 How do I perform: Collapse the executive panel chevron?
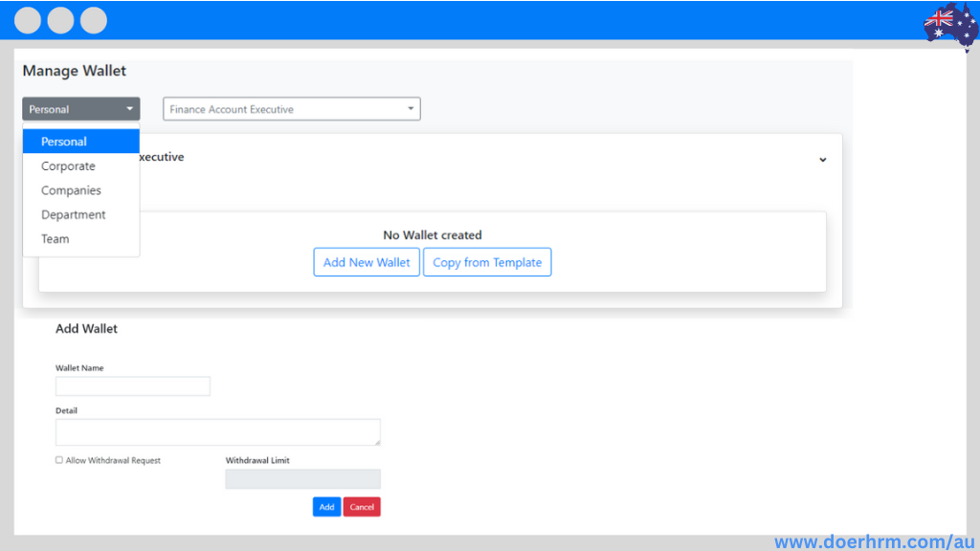coord(822,160)
